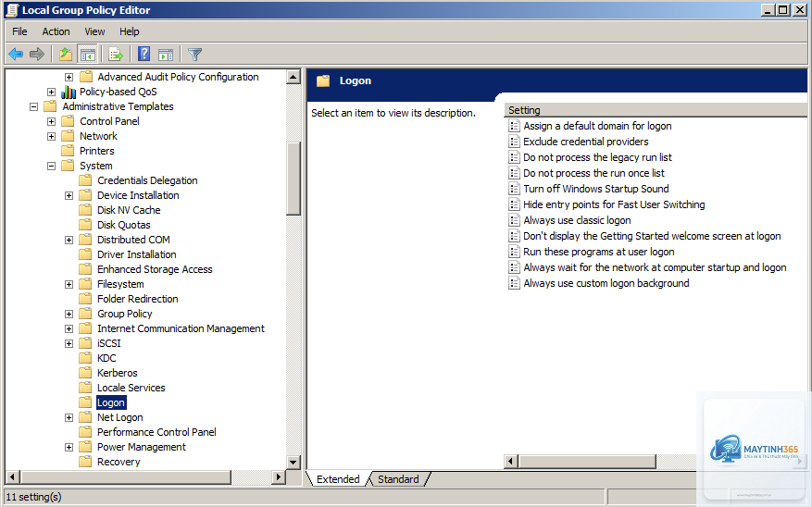Select Driver Installation in tree
Image resolution: width=812 pixels, height=507 pixels.
137,254
